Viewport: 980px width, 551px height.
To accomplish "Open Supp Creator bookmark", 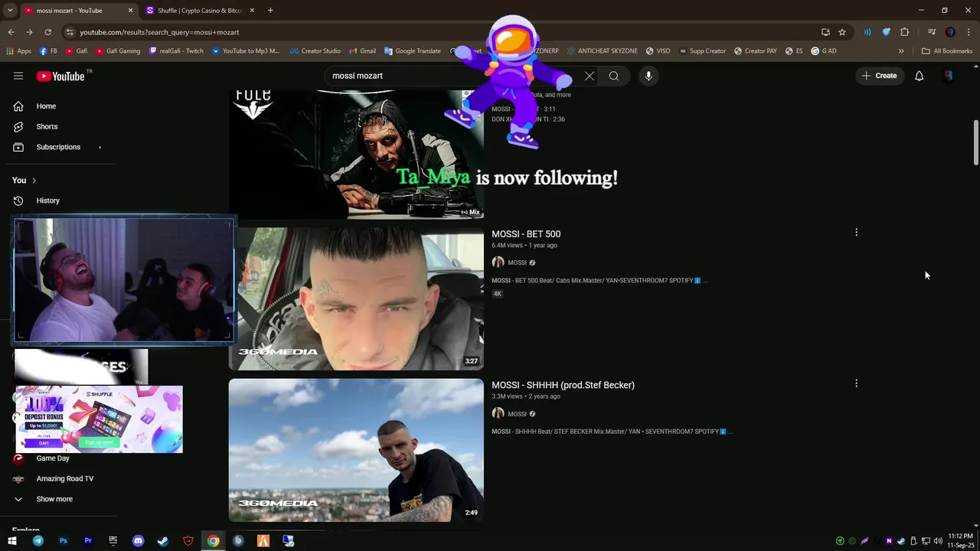I will (702, 51).
